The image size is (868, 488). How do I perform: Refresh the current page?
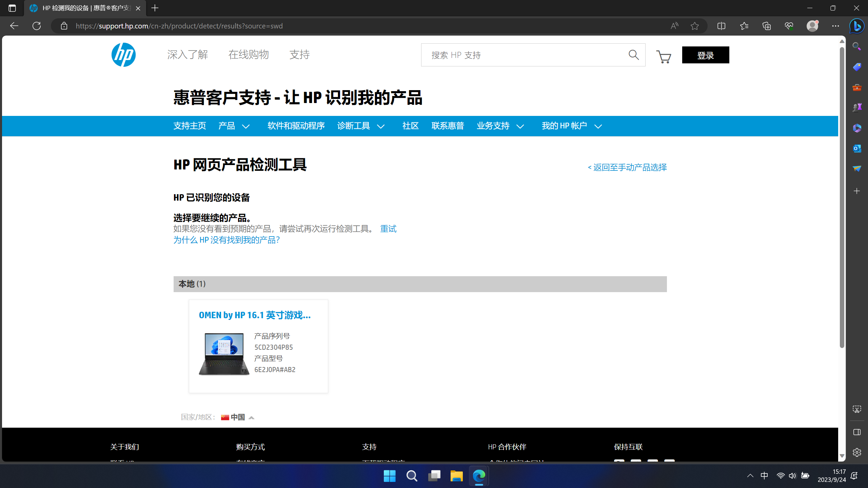click(37, 26)
